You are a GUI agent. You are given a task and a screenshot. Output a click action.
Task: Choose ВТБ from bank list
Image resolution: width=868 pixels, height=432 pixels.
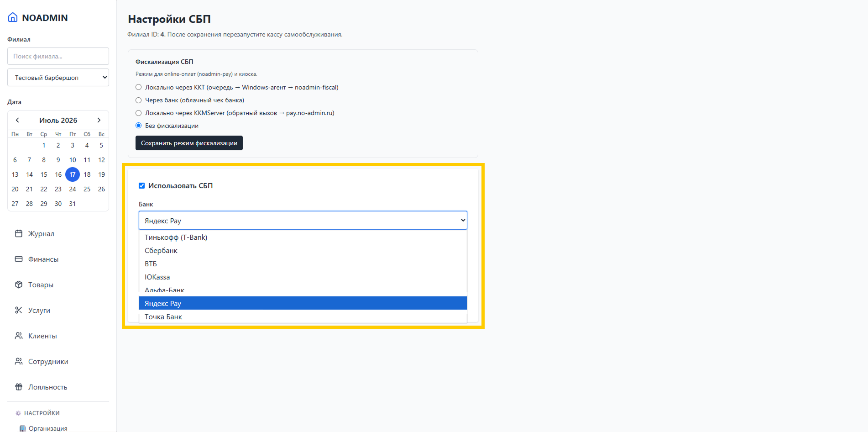click(303, 263)
